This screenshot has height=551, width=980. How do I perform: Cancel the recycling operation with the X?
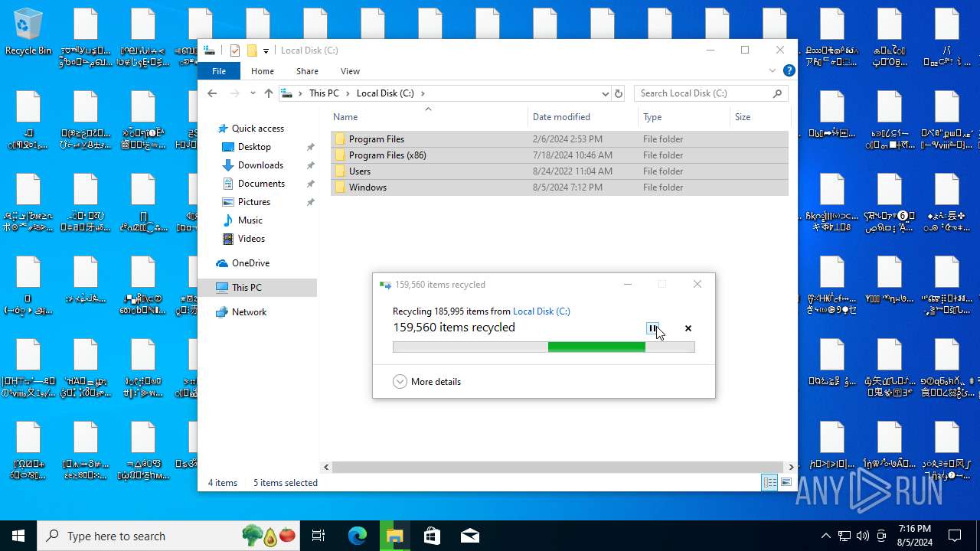[x=688, y=328]
